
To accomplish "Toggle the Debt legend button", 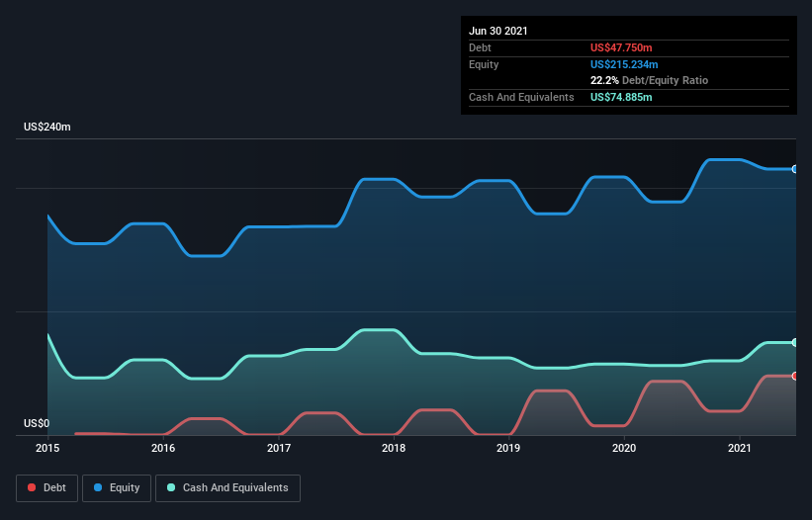I will [x=46, y=488].
